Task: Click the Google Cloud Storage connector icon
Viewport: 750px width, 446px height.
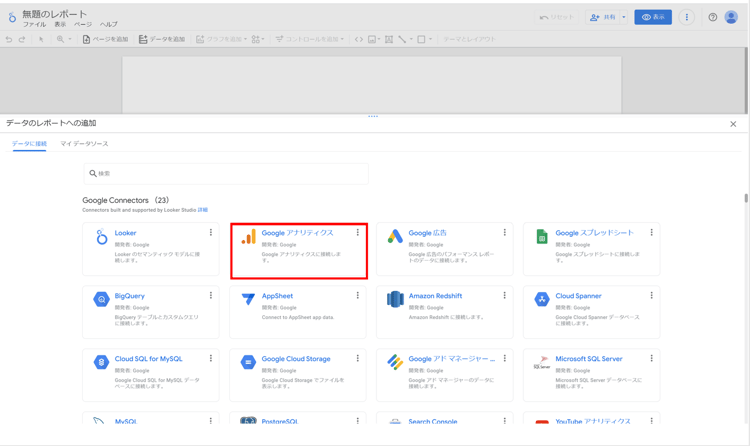Action: (x=248, y=362)
